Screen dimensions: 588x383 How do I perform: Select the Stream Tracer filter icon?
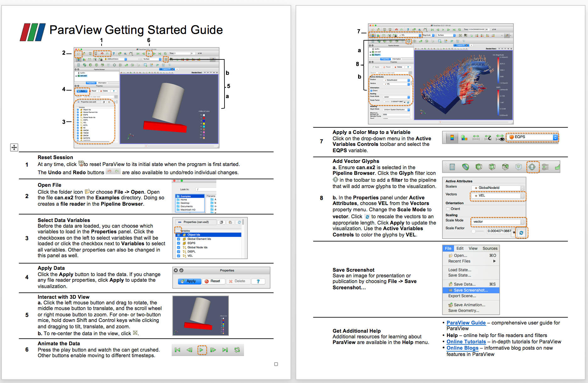click(x=545, y=167)
